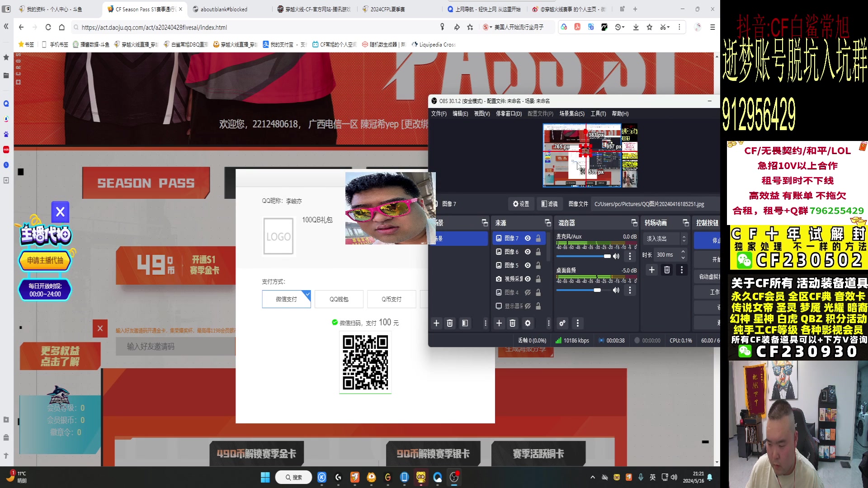Lock the 图像 6 source

pyautogui.click(x=538, y=252)
